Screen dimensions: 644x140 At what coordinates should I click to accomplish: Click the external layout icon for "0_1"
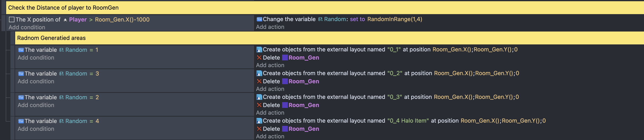click(x=259, y=50)
